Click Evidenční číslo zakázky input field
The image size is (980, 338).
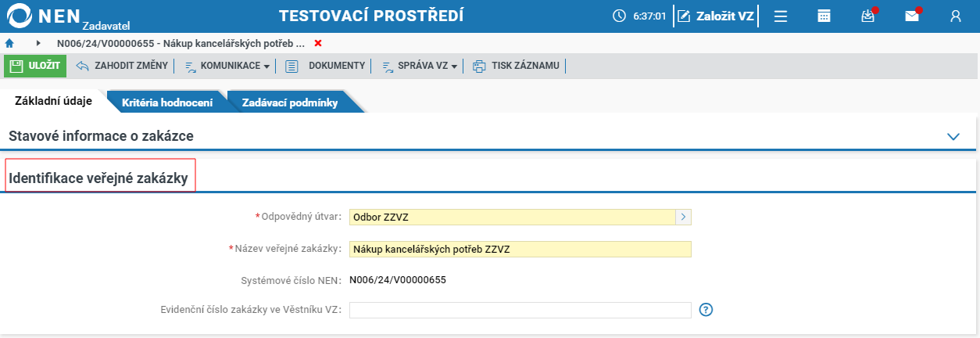520,310
